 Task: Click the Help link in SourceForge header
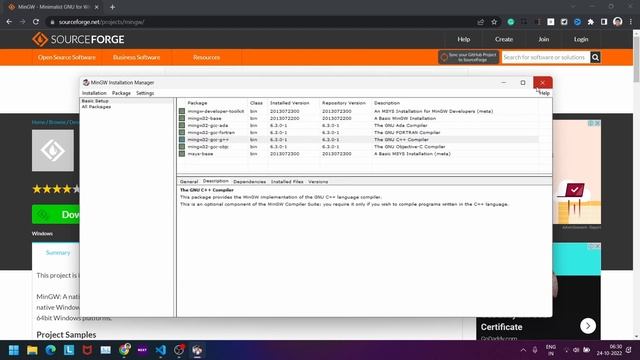pos(464,40)
